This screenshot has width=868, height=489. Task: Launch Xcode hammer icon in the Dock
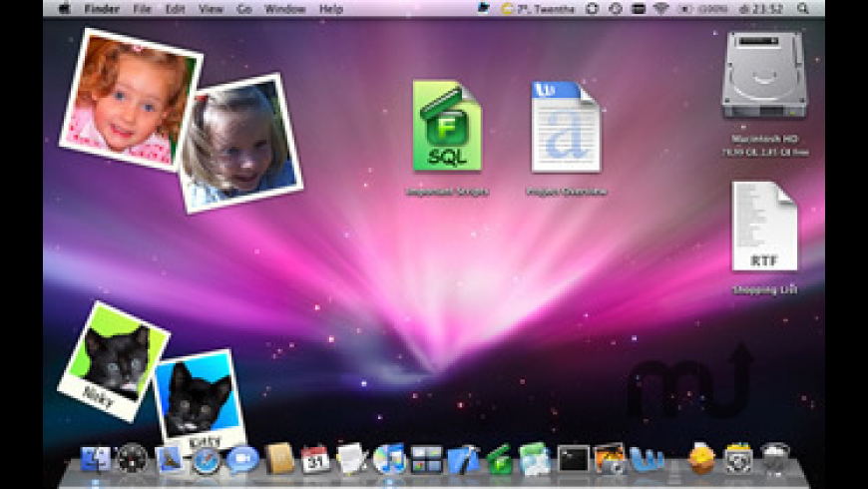(x=463, y=459)
